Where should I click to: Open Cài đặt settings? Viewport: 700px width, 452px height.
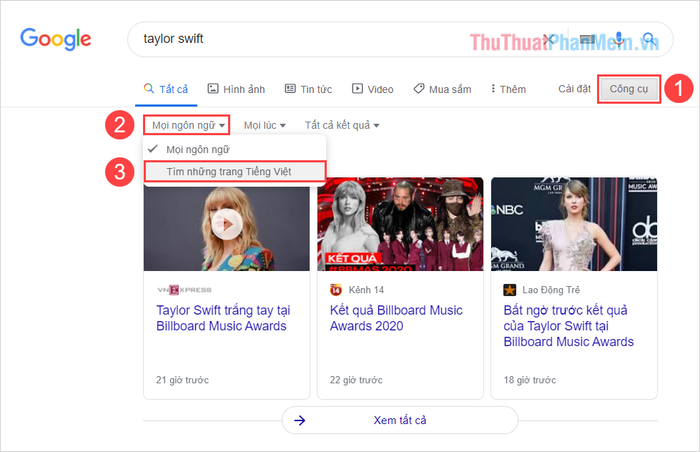(575, 89)
